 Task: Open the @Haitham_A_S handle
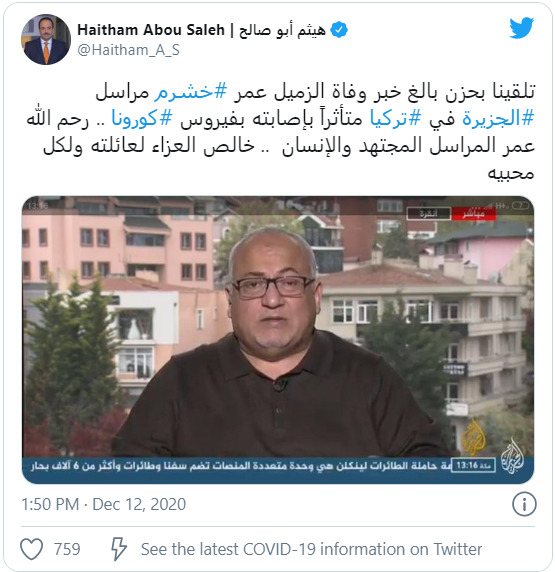(128, 50)
